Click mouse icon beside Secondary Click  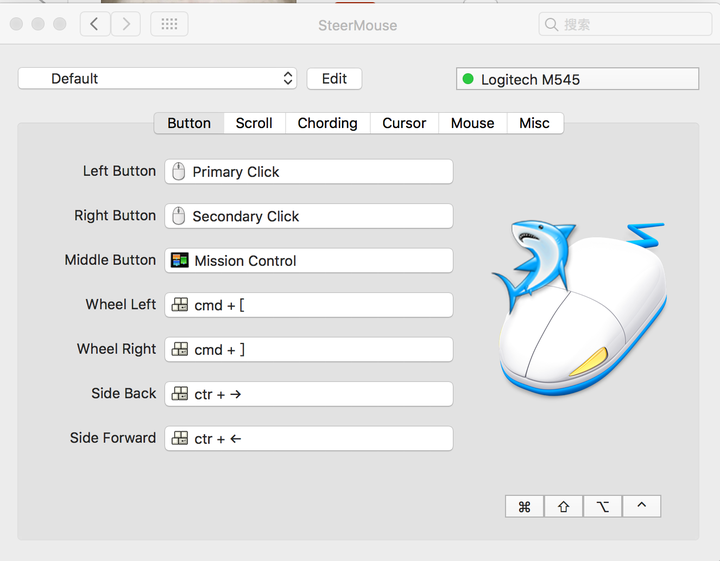(x=179, y=216)
